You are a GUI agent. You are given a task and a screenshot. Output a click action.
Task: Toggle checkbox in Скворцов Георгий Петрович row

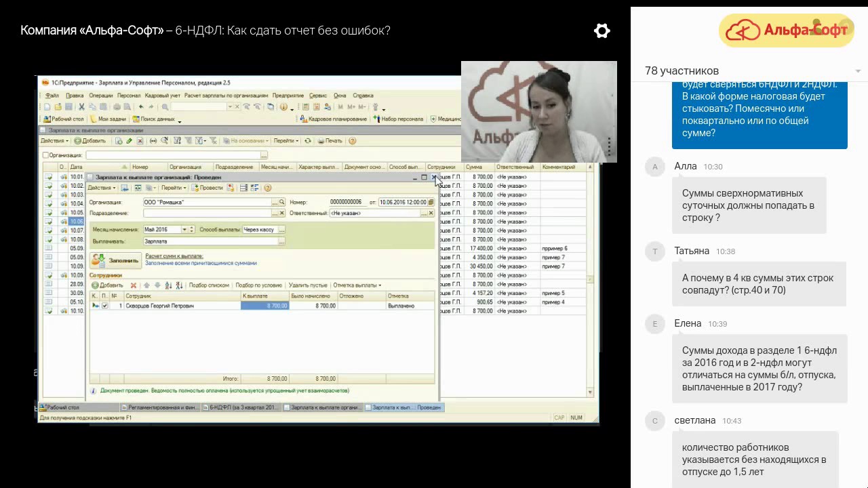pyautogui.click(x=104, y=306)
